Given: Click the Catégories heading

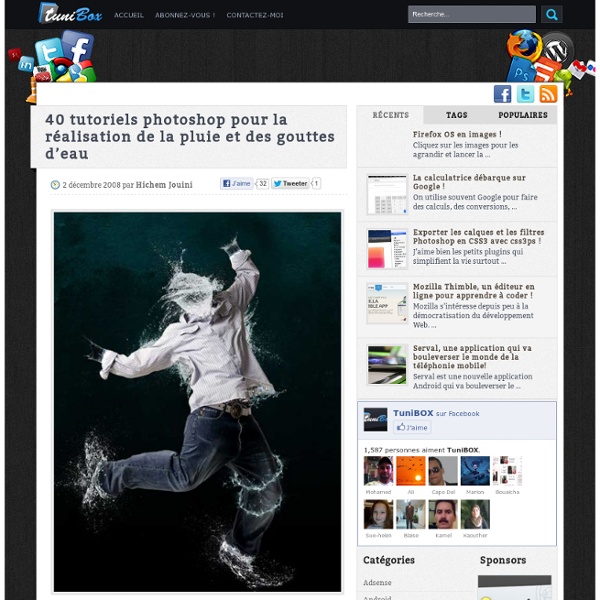Looking at the screenshot, I should [389, 560].
